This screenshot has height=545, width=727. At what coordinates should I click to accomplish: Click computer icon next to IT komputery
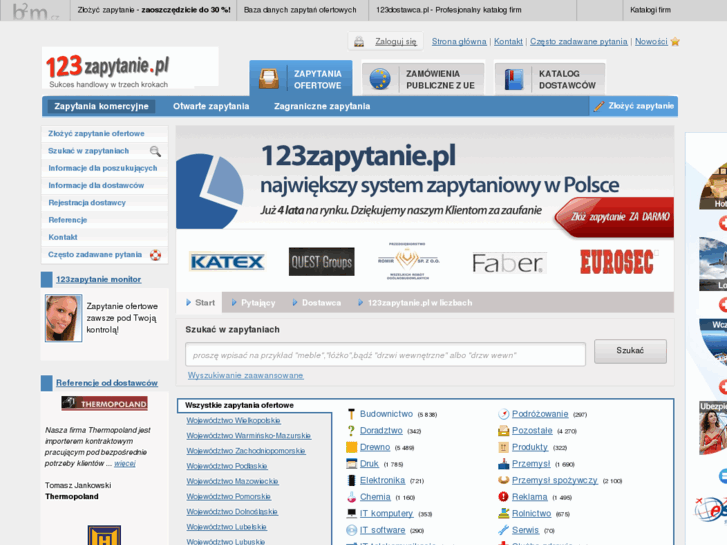pyautogui.click(x=351, y=513)
